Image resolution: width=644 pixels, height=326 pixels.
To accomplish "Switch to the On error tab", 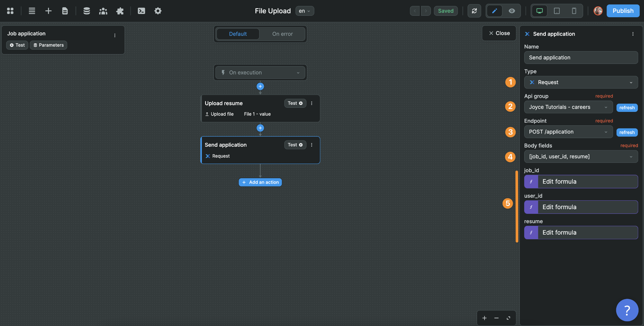I will (282, 34).
